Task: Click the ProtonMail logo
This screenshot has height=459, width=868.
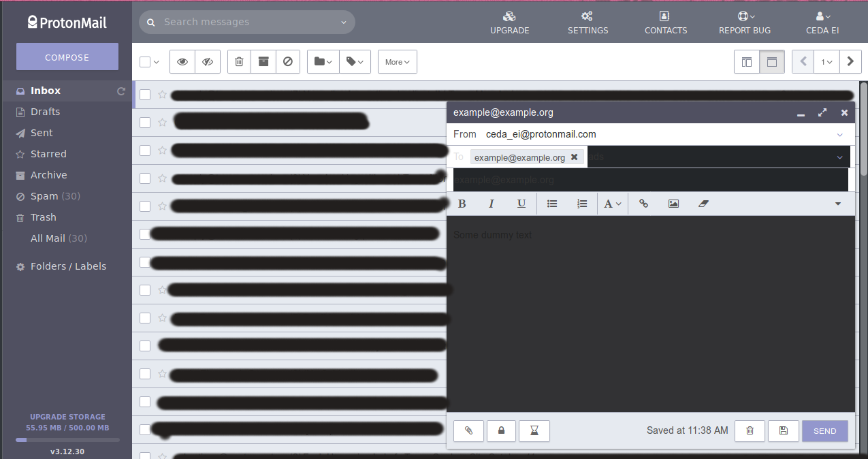Action: [x=67, y=22]
